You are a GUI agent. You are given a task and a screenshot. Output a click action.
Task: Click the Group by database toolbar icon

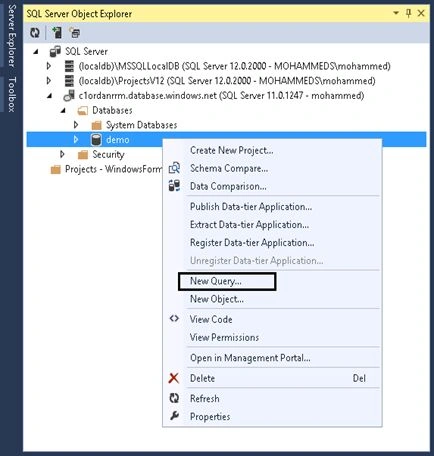click(75, 33)
